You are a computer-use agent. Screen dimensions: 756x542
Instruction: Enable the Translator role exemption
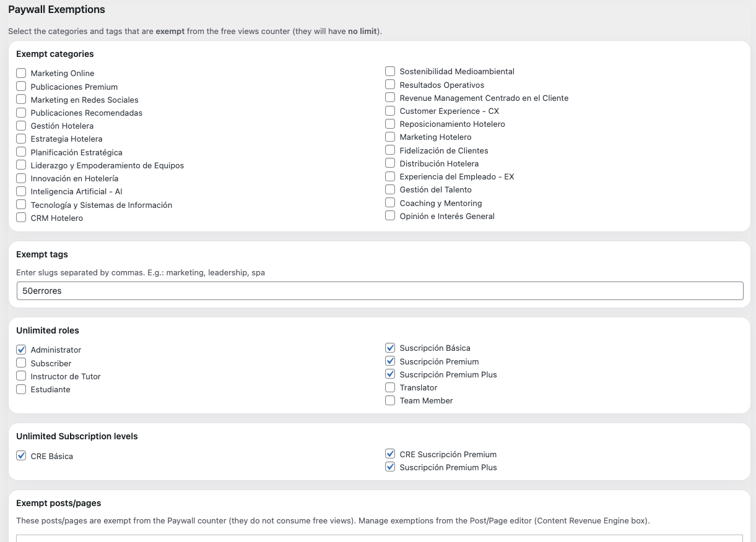pyautogui.click(x=390, y=387)
